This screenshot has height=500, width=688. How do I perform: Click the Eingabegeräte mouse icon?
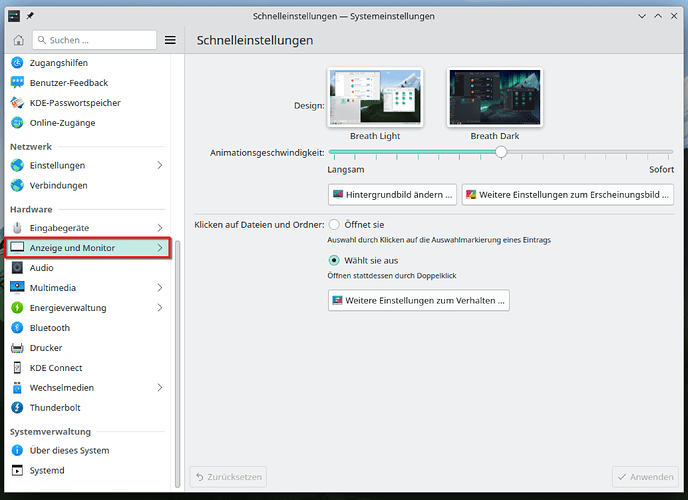(x=17, y=228)
